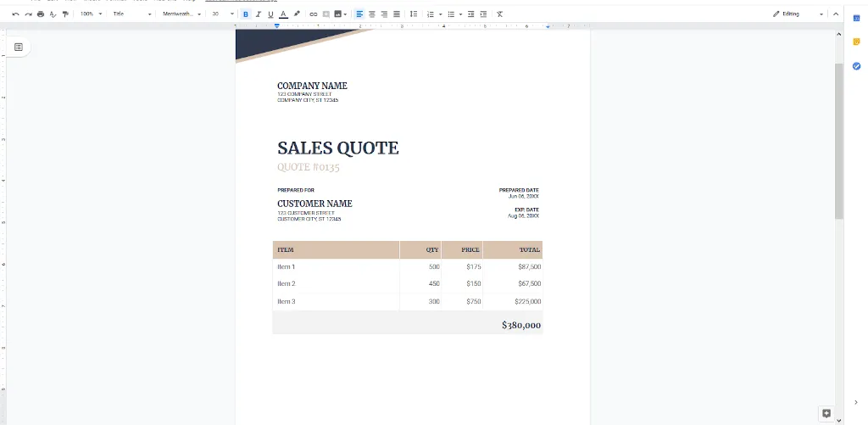Open the Explore button
Viewport: 868px width, 425px height.
pyautogui.click(x=826, y=413)
